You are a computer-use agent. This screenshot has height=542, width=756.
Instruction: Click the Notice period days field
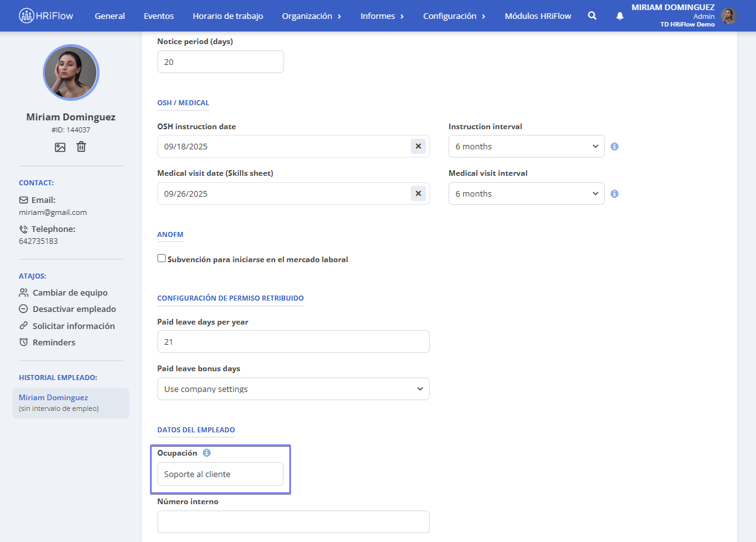point(220,62)
